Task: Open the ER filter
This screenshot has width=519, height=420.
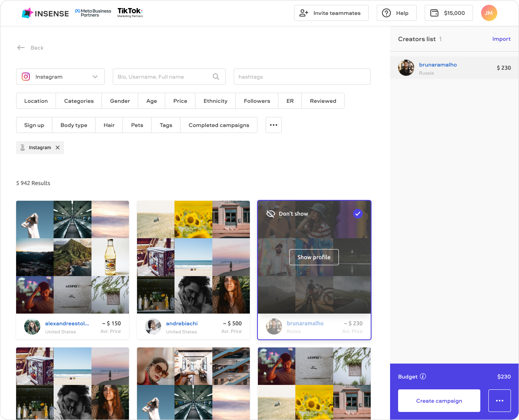Action: pos(290,101)
